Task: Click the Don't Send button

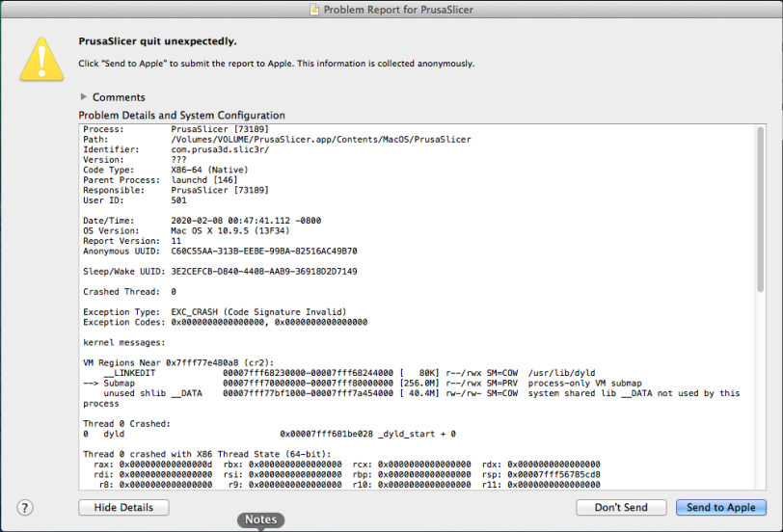Action: (x=621, y=508)
